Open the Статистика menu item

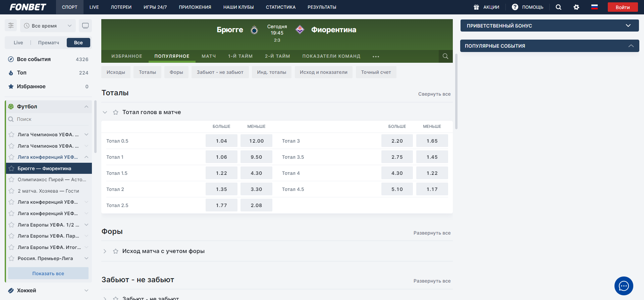coord(280,7)
